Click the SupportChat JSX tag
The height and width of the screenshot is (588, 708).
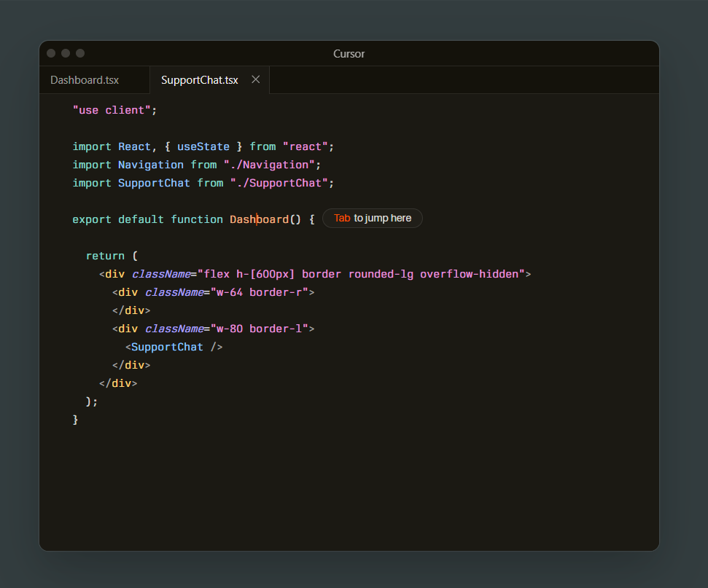(x=167, y=347)
